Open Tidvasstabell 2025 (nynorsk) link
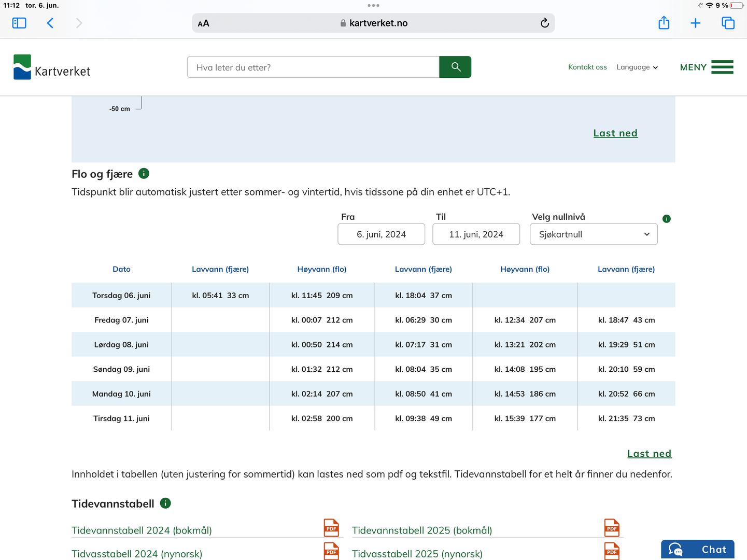Screen dimensions: 747x560 point(417,554)
